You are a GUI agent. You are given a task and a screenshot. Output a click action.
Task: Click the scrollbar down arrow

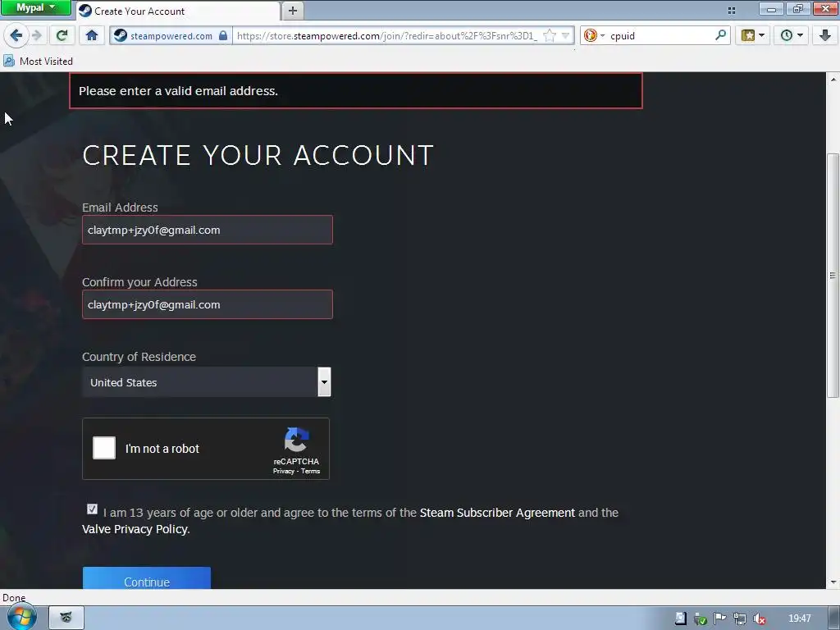(833, 582)
